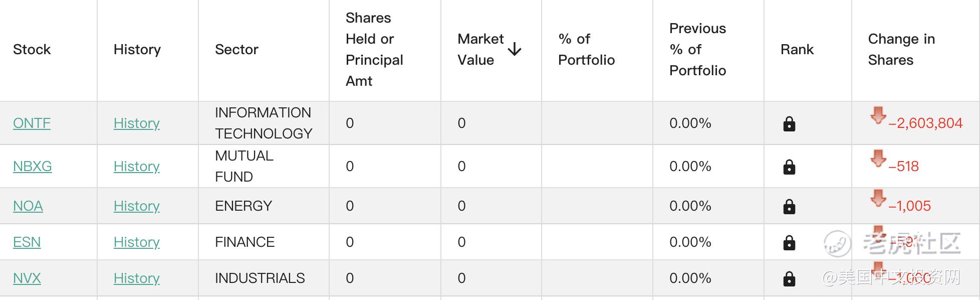Click red down arrow beside -518
Screen dimensions: 980x300
click(x=878, y=159)
